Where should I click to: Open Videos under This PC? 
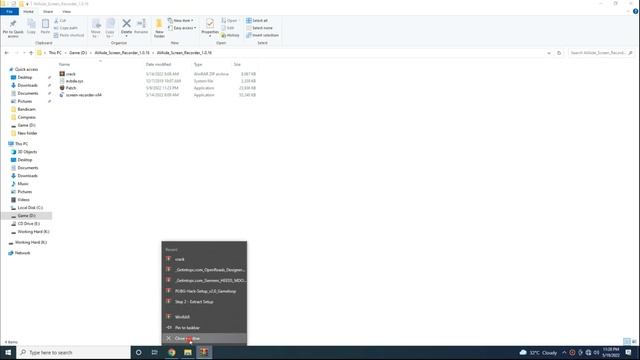(23, 200)
